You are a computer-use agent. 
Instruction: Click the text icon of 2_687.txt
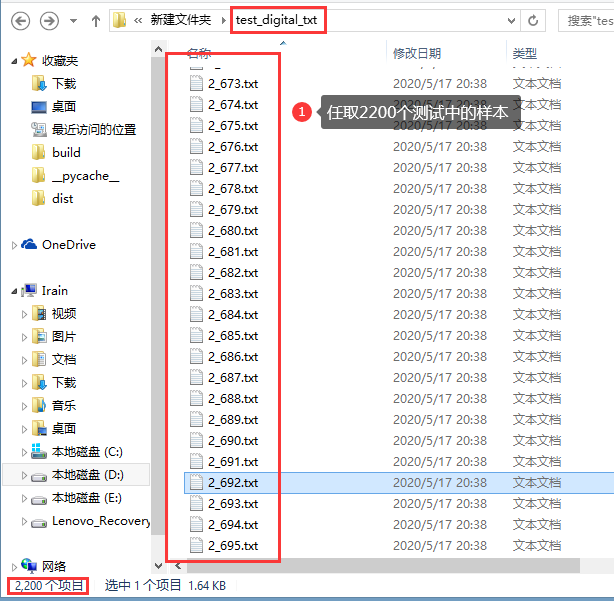pos(196,377)
